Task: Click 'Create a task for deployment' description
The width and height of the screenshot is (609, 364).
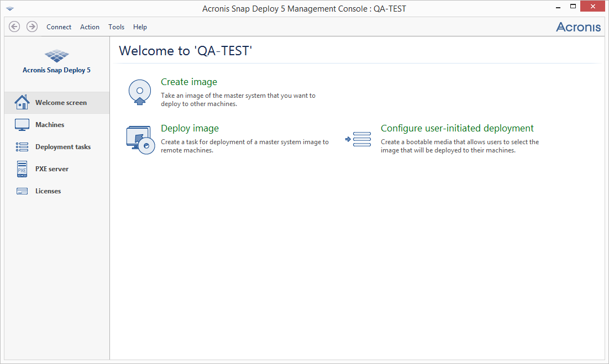Action: click(245, 146)
